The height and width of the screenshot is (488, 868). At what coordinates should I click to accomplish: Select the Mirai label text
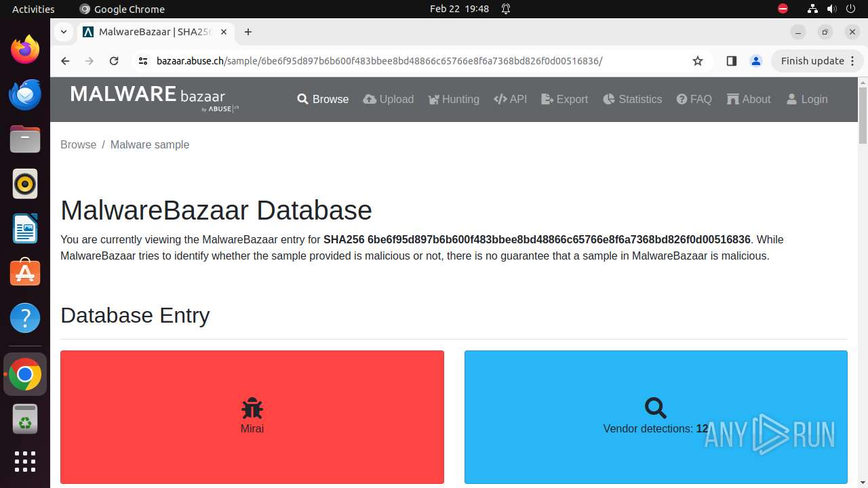tap(252, 428)
